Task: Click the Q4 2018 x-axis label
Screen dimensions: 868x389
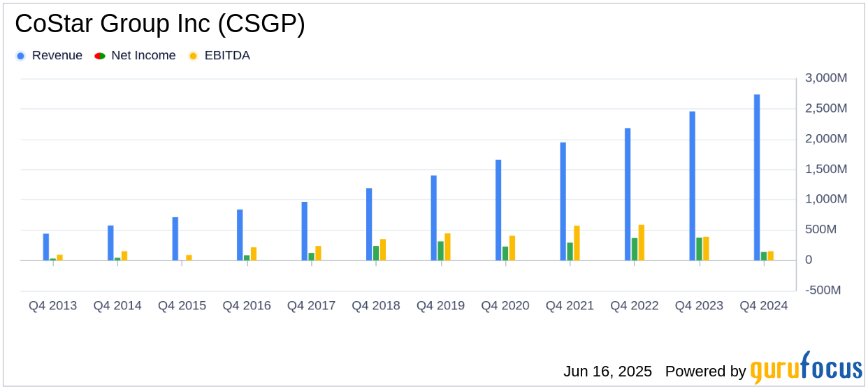Action: point(376,306)
